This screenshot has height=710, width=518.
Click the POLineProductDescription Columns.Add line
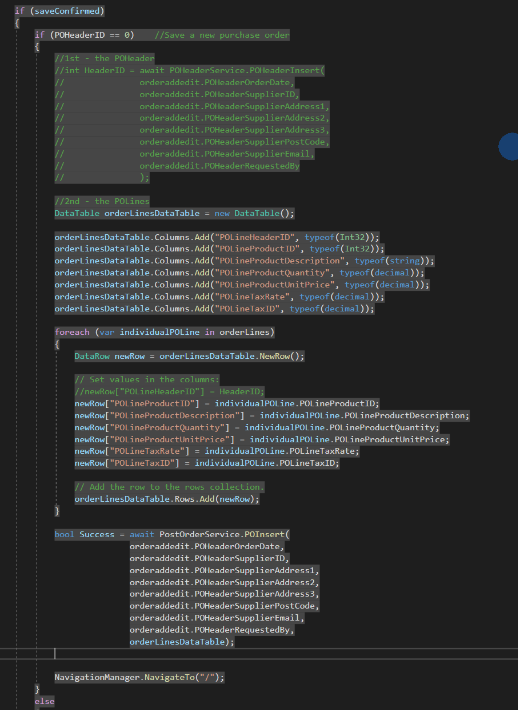[244, 261]
